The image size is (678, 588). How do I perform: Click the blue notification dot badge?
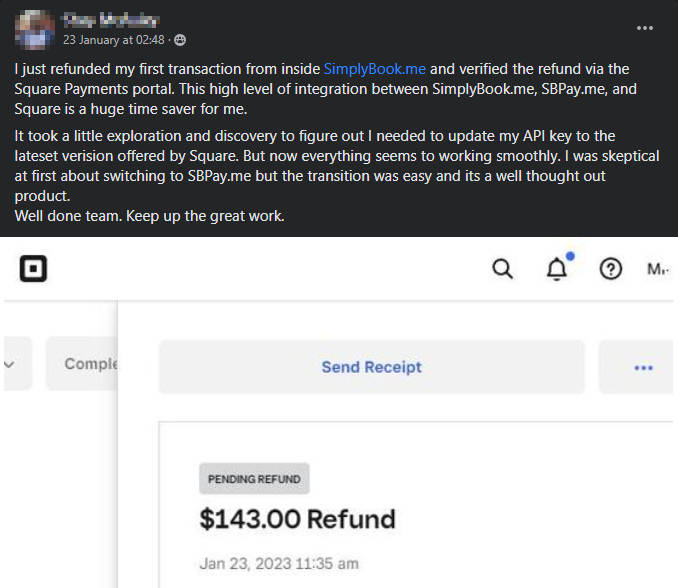click(570, 256)
